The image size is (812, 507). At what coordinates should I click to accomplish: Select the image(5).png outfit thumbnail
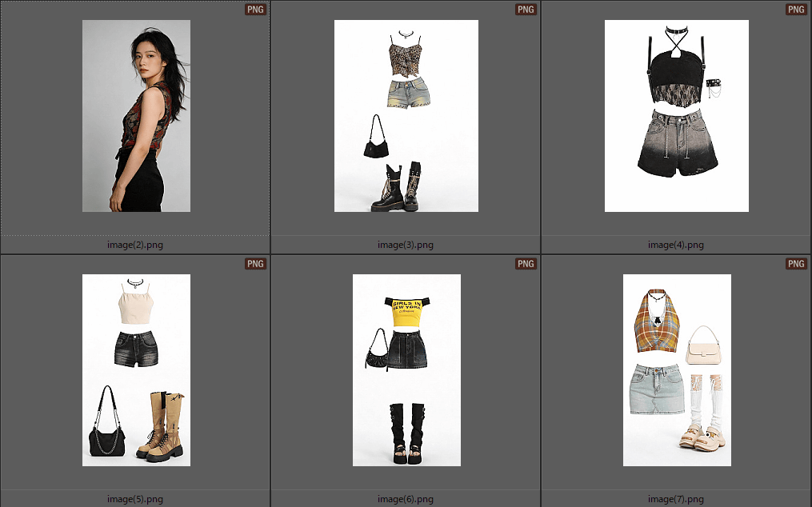tap(136, 369)
